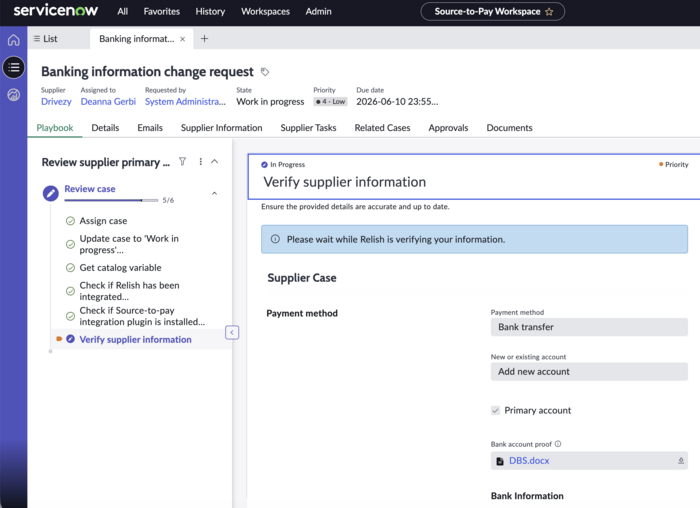Image resolution: width=700 pixels, height=508 pixels.
Task: Click the Supplier Case section heading
Action: pos(302,278)
